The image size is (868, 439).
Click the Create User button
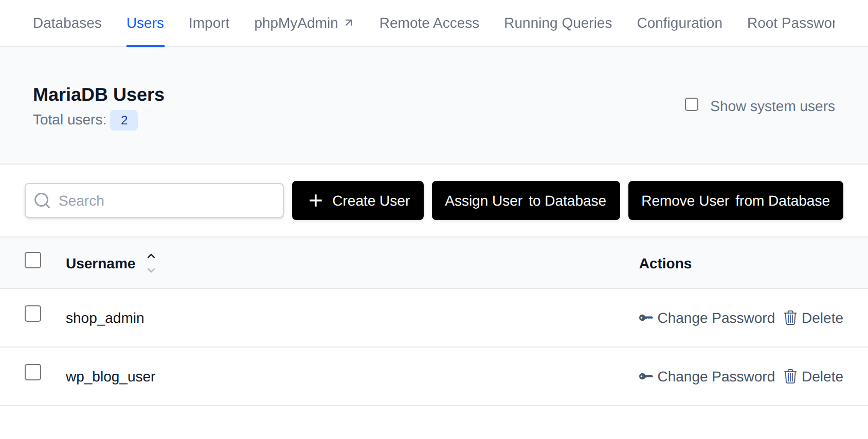[x=358, y=200]
